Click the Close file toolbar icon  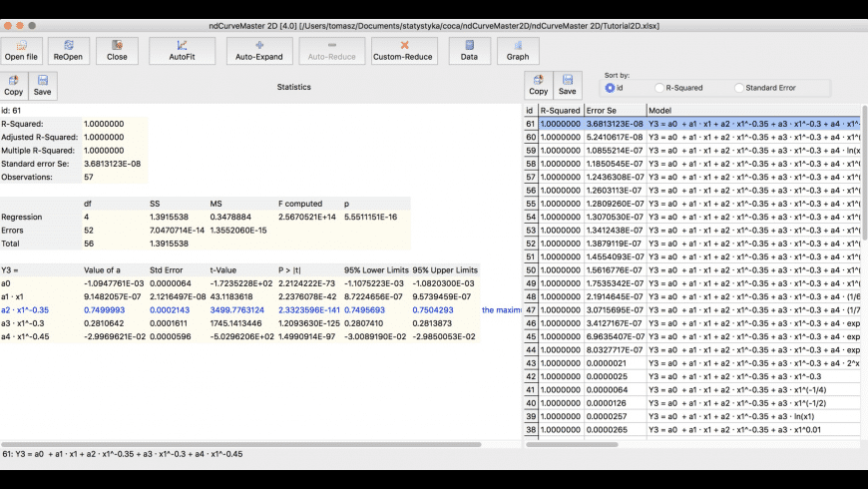117,50
